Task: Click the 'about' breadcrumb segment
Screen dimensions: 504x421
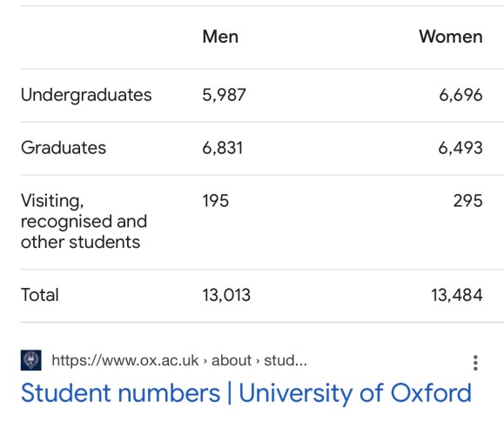Action: (x=232, y=360)
